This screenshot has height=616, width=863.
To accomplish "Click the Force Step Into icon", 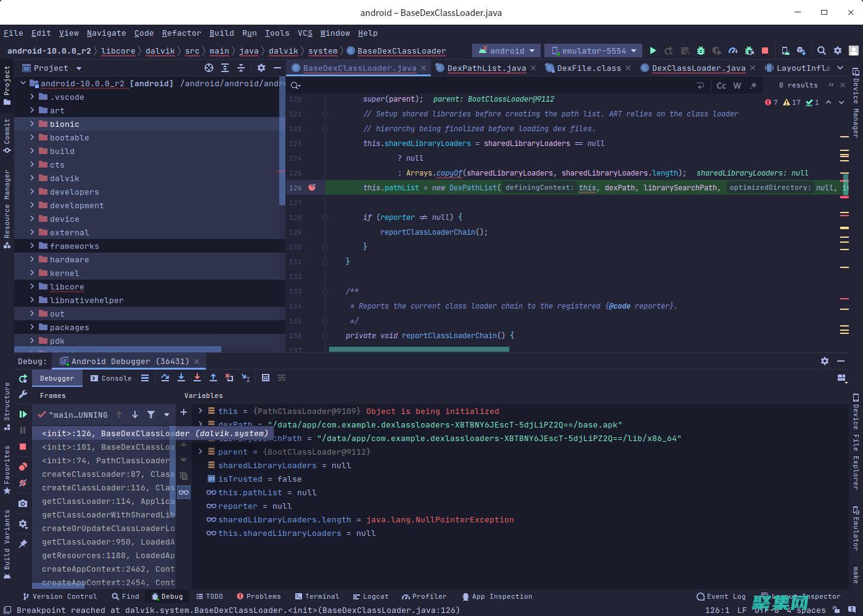I will (x=197, y=378).
